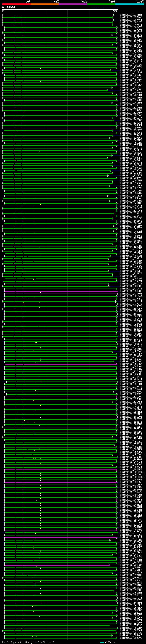Select the UniRef100_C4WGJ2 label
146x644 pixels.
tap(131, 580)
